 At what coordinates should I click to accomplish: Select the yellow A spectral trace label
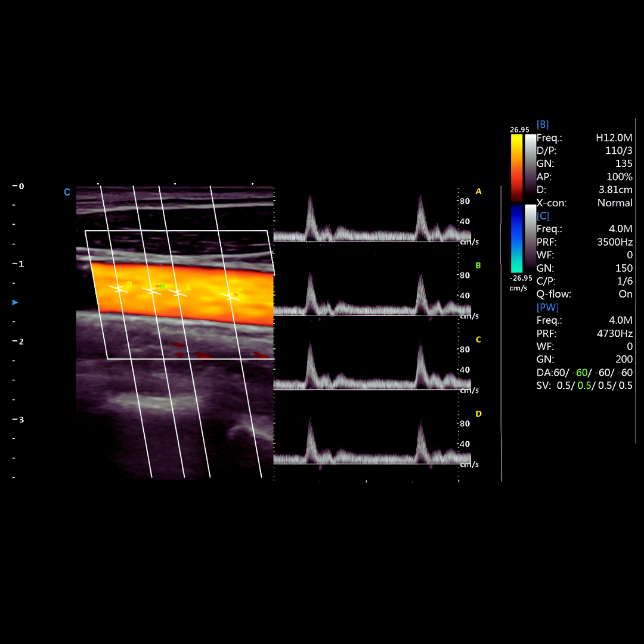(478, 191)
